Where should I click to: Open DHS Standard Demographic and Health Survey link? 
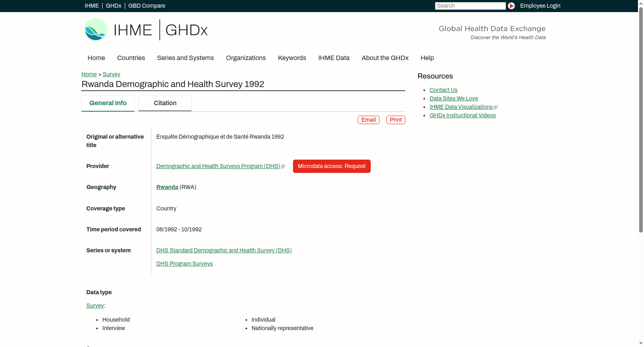point(224,250)
